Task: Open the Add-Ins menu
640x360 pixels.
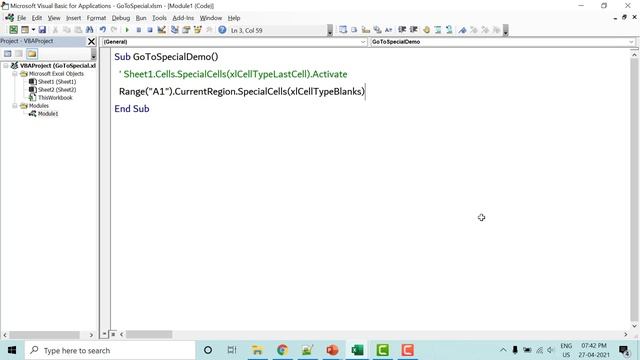Action: (183, 18)
